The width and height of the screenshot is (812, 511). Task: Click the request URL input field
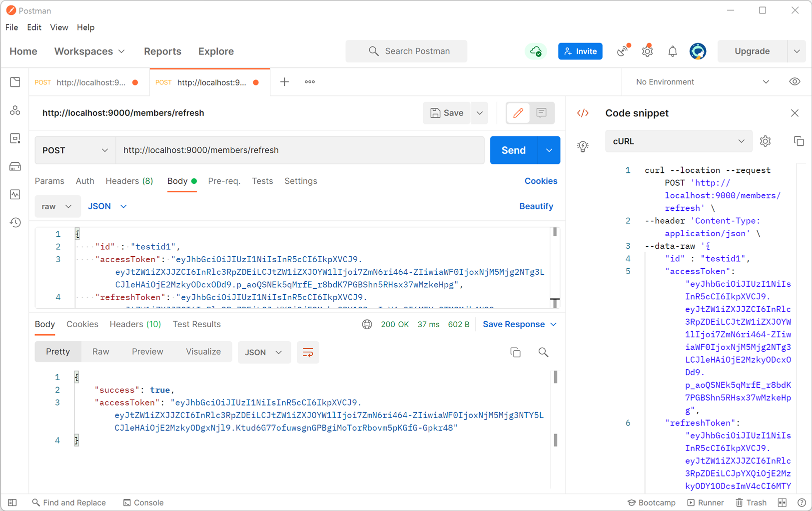300,150
